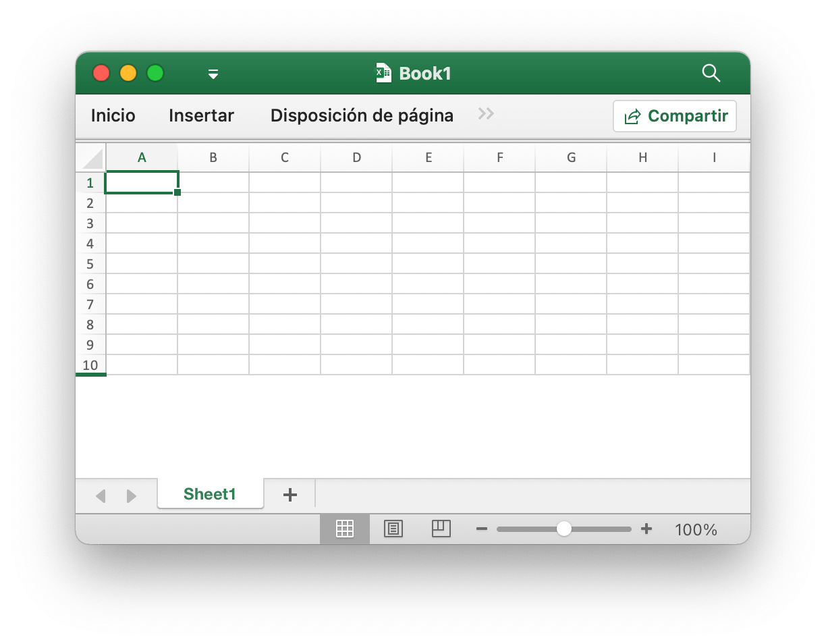Zoom in using the plus icon
The width and height of the screenshot is (826, 644).
(646, 529)
